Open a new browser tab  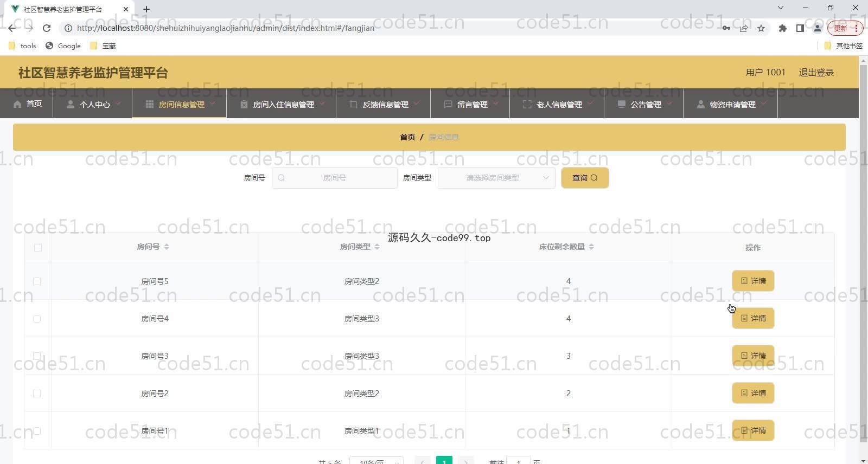click(146, 9)
